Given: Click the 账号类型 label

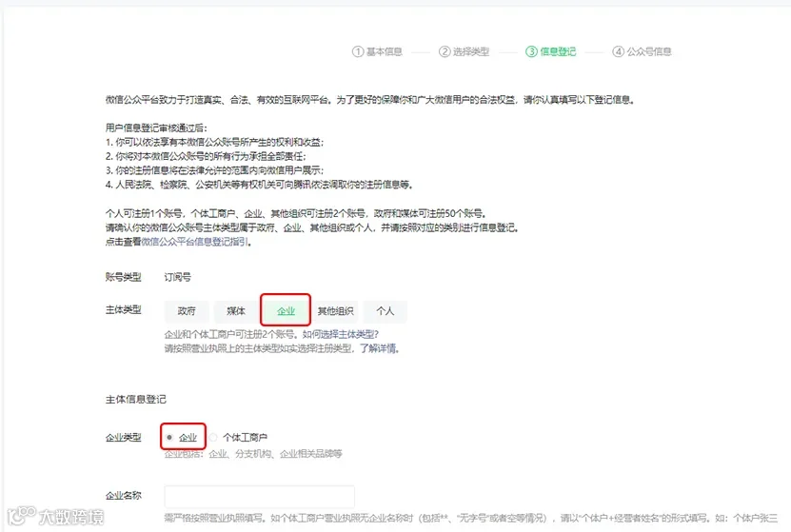Looking at the screenshot, I should pos(123,277).
